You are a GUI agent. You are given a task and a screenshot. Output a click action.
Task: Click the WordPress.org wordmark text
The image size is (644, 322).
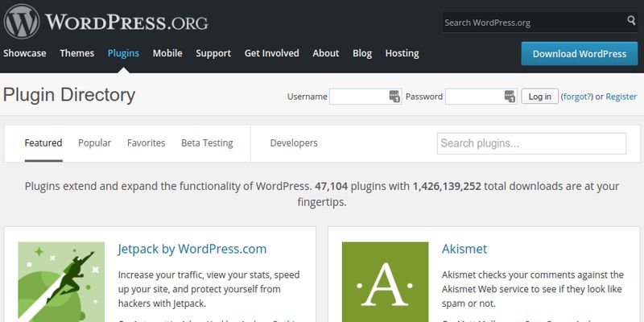[126, 22]
